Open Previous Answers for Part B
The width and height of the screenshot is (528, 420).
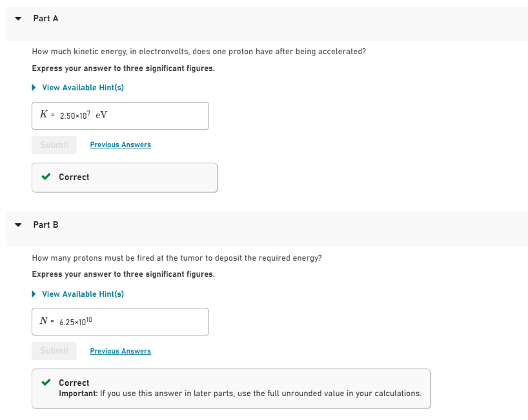click(x=120, y=352)
